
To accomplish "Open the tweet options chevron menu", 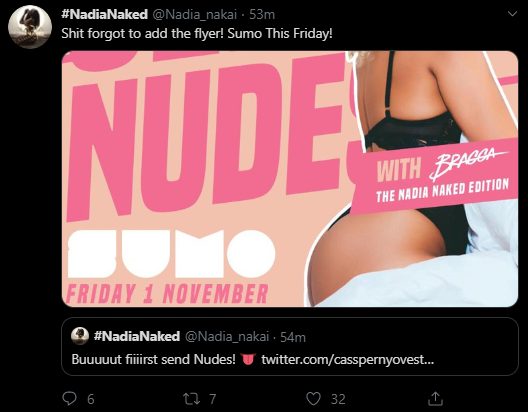I will click(512, 14).
